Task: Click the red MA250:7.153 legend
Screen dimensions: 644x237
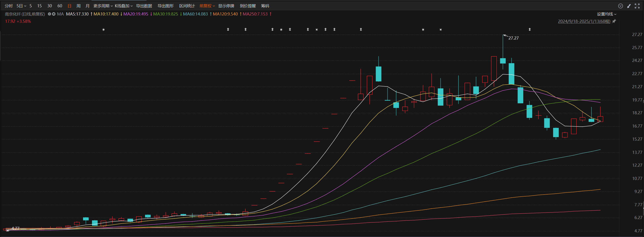Action: click(255, 14)
